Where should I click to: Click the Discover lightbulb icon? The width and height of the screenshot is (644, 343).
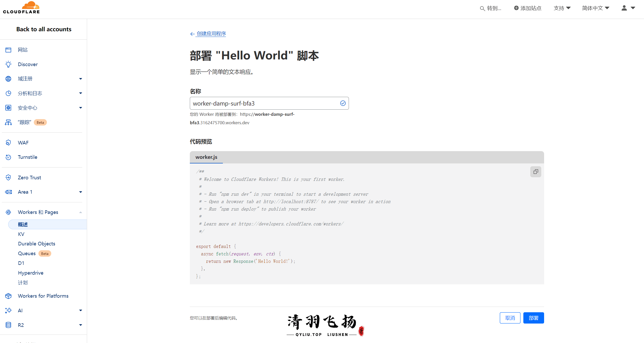point(8,64)
